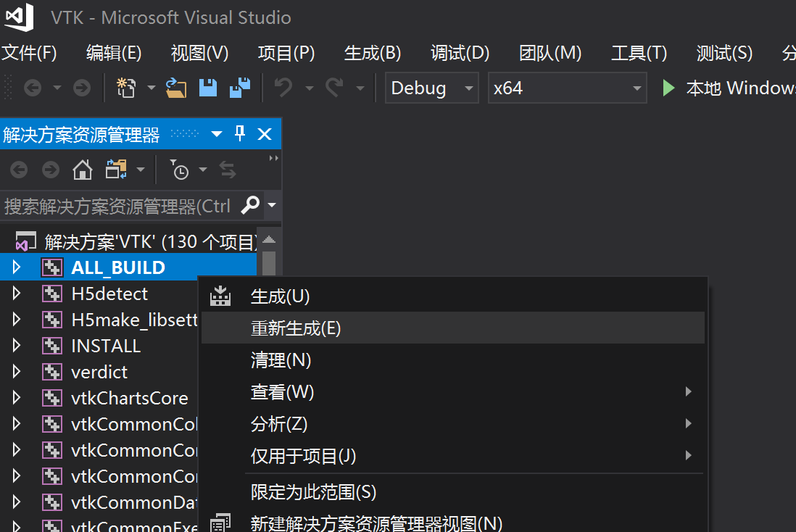Click the pin icon on Solution Explorer
The height and width of the screenshot is (532, 796).
click(x=239, y=133)
